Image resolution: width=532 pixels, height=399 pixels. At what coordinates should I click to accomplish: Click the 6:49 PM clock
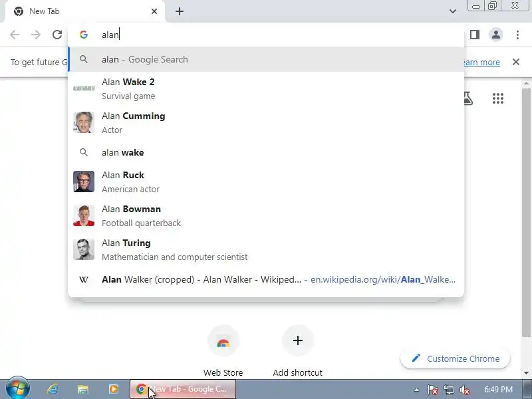[498, 389]
